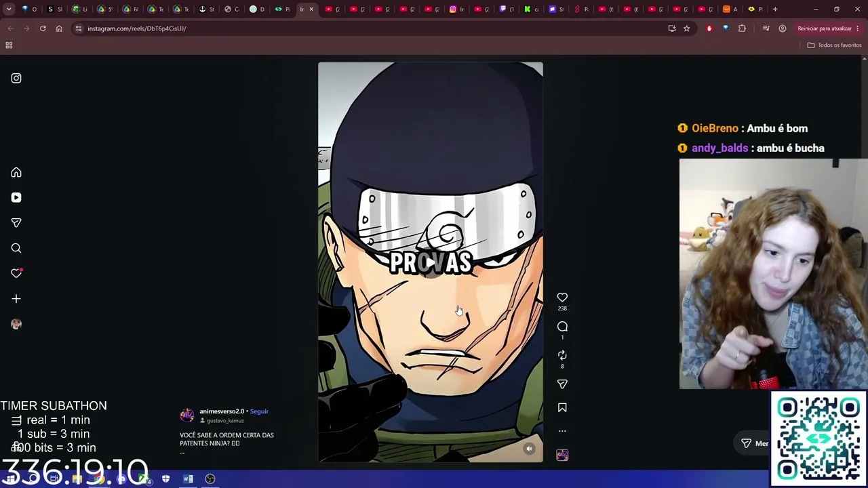
Task: Click the Instagram logo in the sidebar
Action: pyautogui.click(x=16, y=78)
